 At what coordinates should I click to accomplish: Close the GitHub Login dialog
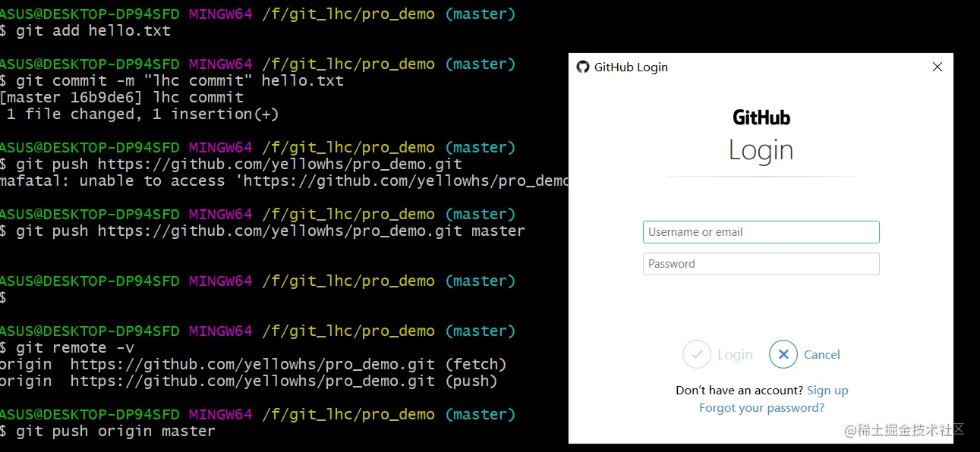[x=937, y=67]
